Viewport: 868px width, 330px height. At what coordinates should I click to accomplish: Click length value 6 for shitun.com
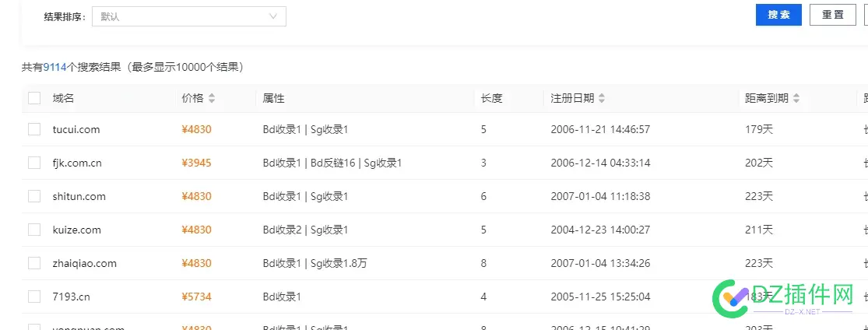[483, 196]
